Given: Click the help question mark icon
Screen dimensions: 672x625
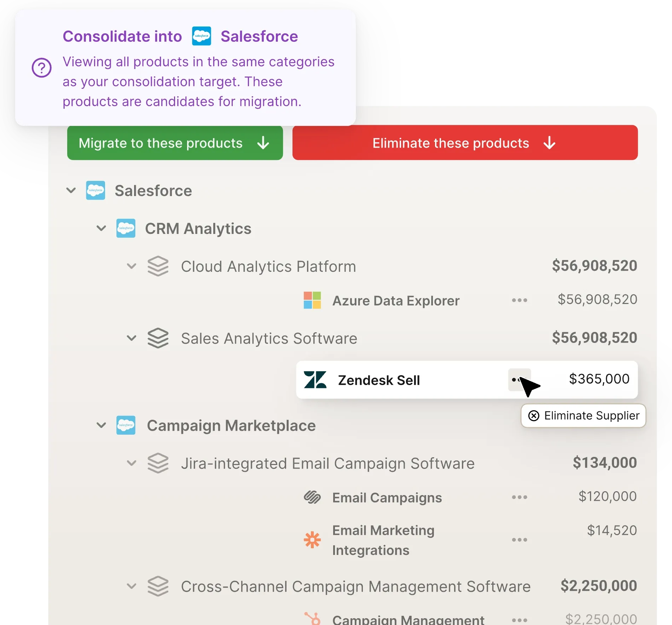Looking at the screenshot, I should point(42,68).
